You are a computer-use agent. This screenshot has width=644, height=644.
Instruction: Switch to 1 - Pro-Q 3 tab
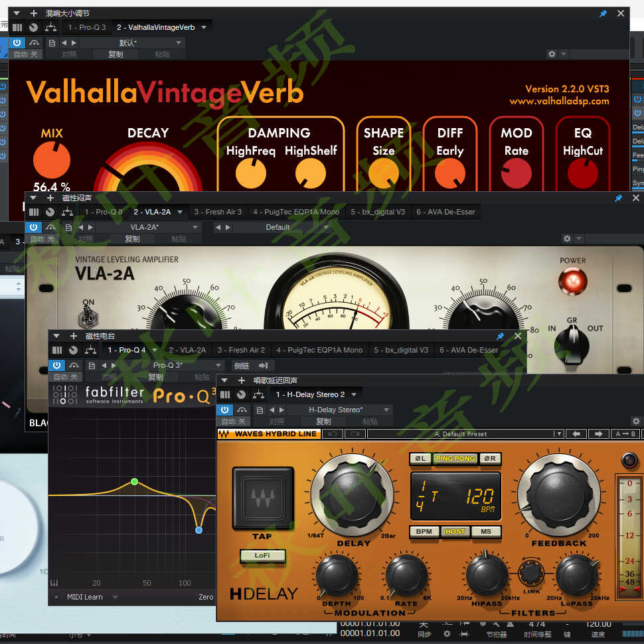pos(87,27)
